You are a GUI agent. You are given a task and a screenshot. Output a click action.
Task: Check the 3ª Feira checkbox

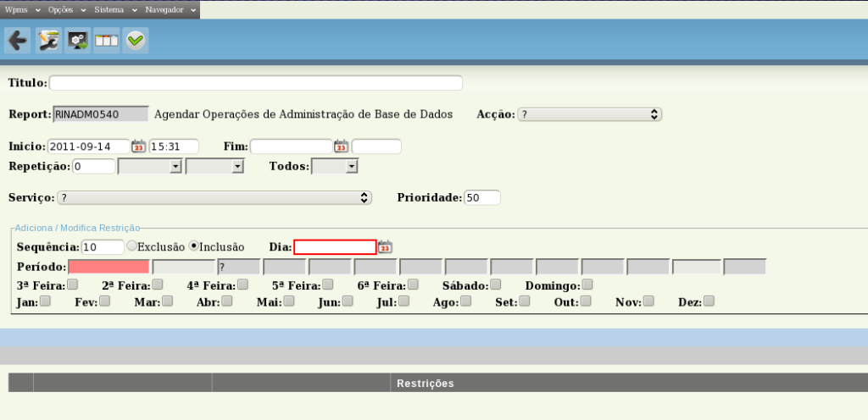[73, 284]
